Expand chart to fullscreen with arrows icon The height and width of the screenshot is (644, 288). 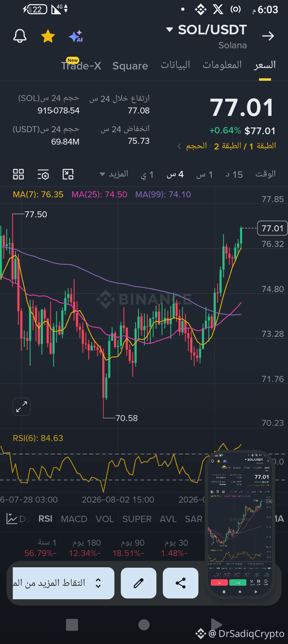22,407
